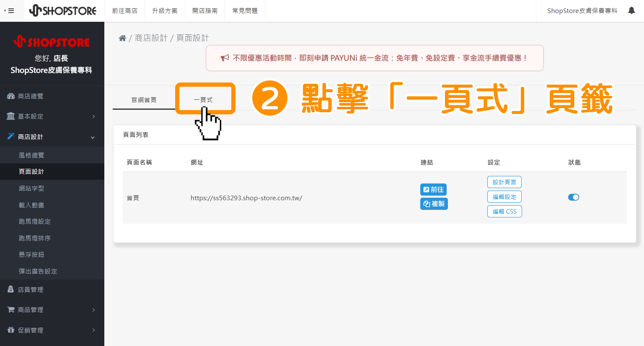Open 開店指南 in the top menu

(205, 11)
